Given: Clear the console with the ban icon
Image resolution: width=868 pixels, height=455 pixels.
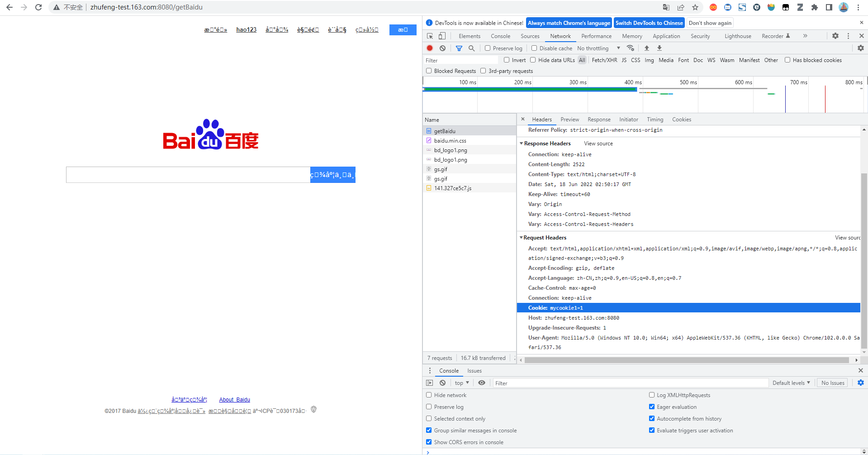Looking at the screenshot, I should point(442,383).
